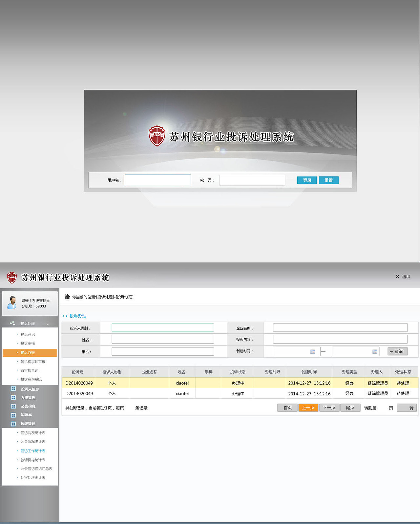Go to the 首页 first page
The width and height of the screenshot is (420, 524).
tap(287, 408)
